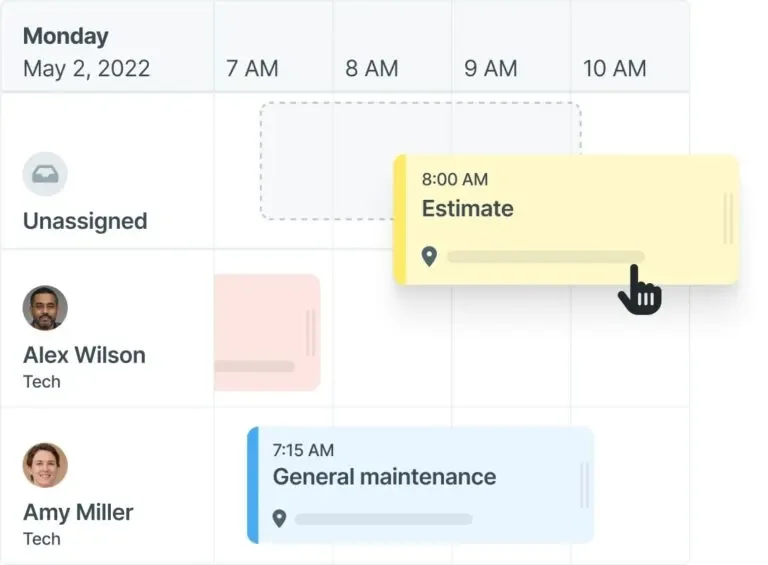This screenshot has width=768, height=565.
Task: Select the 8 AM column header
Action: pos(372,68)
